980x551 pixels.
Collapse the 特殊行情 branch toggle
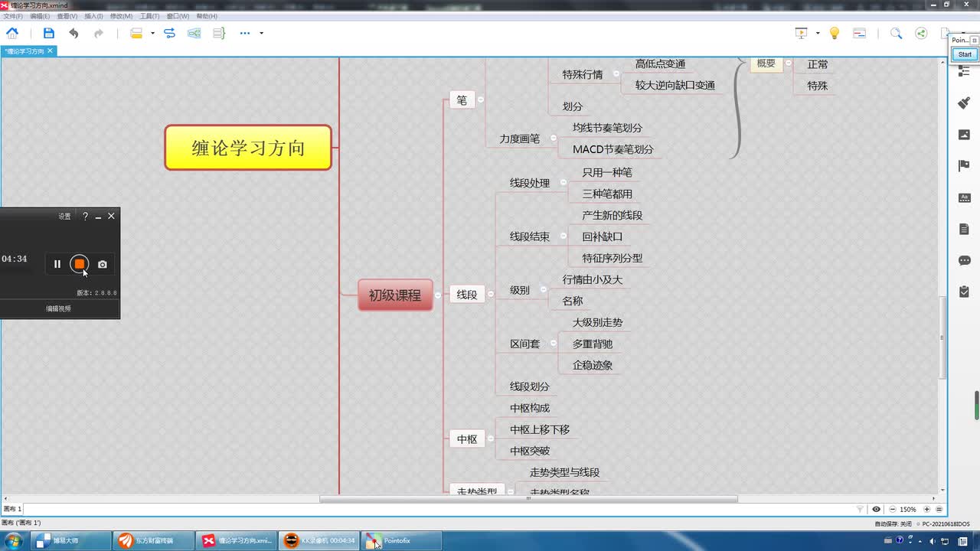(x=616, y=74)
